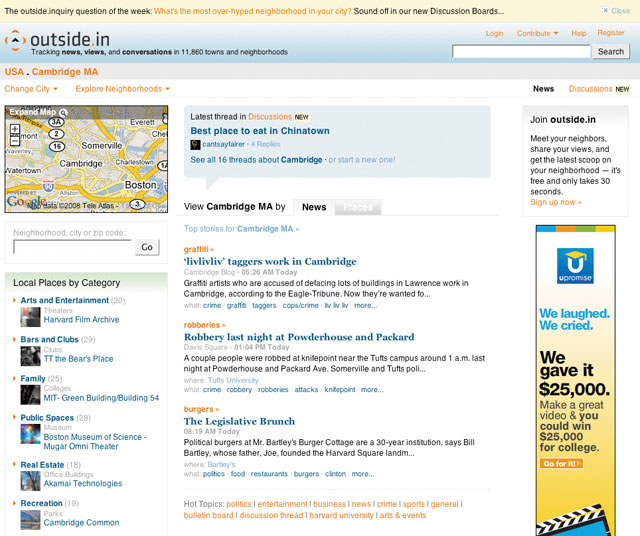Click the neighborhood or zip code field
This screenshot has height=536, width=640.
pos(73,247)
